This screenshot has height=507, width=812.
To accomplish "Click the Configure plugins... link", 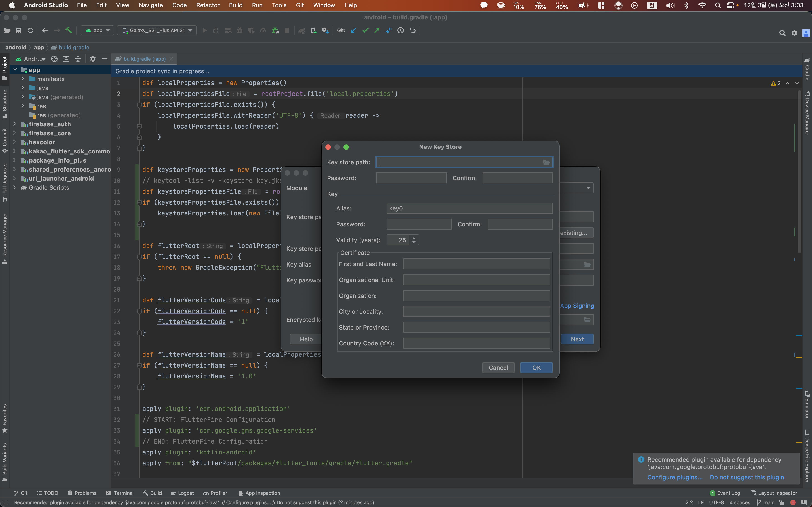I will click(675, 477).
